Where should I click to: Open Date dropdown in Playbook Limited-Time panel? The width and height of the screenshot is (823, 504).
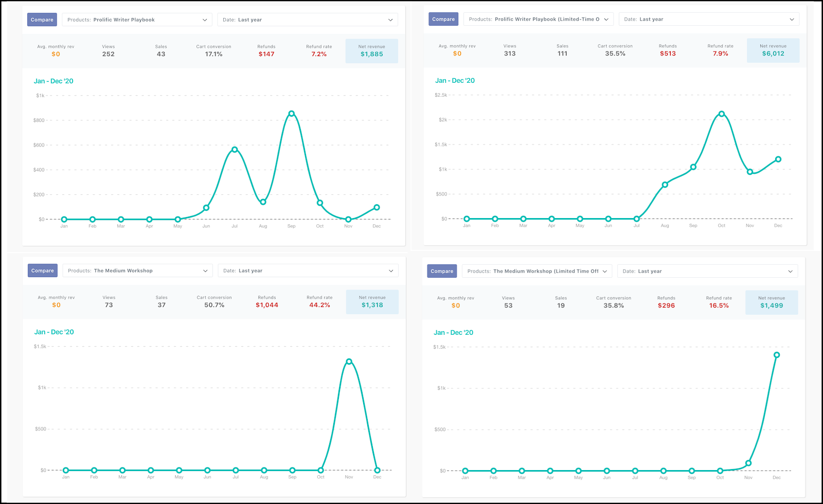(x=709, y=19)
